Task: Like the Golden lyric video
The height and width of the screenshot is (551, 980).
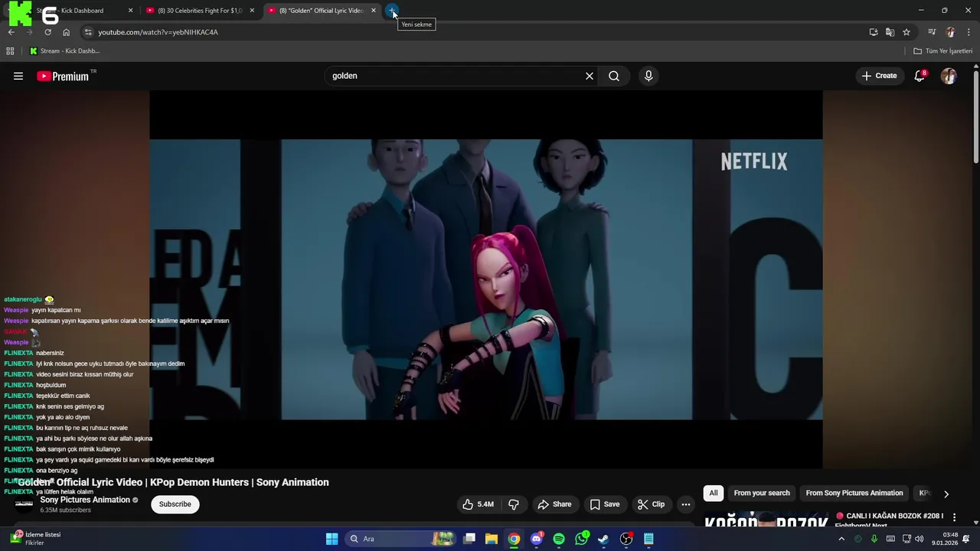Action: 479,504
